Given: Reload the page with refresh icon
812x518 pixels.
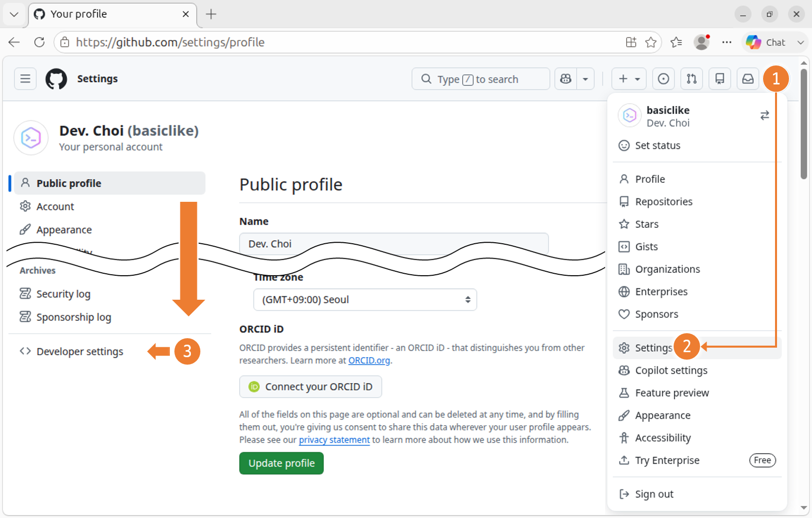Looking at the screenshot, I should click(39, 42).
